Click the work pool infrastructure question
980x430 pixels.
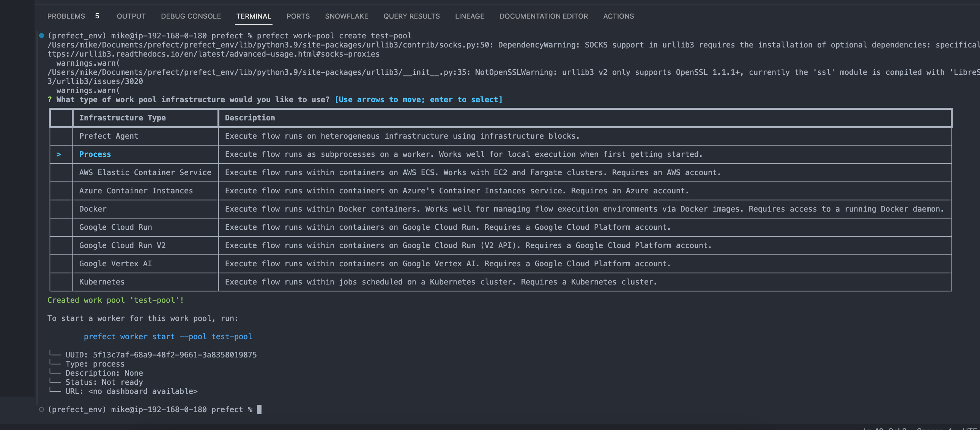coord(193,100)
